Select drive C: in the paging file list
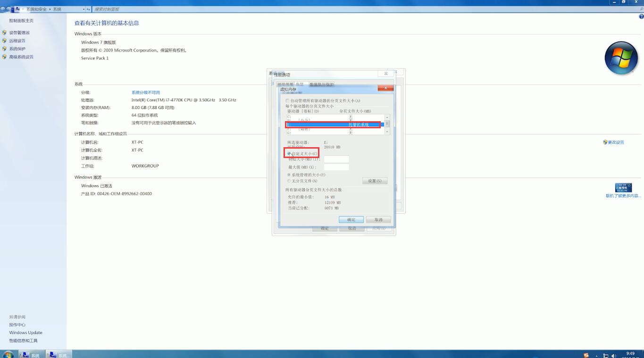The height and width of the screenshot is (358, 644). click(335, 117)
